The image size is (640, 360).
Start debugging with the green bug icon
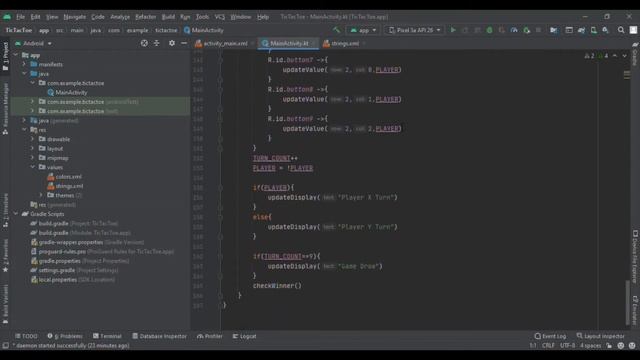[489, 30]
